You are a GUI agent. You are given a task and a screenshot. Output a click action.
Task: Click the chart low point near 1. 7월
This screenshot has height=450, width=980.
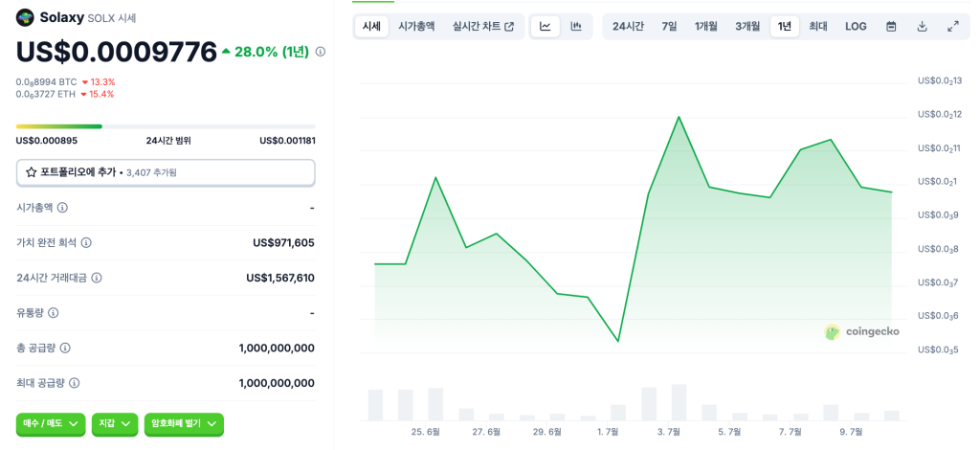pos(618,341)
